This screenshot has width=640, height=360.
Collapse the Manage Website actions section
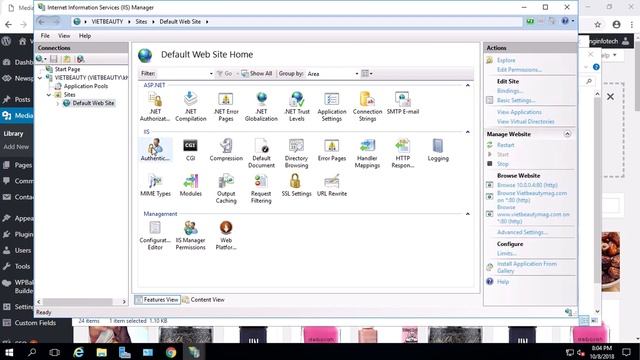click(567, 134)
